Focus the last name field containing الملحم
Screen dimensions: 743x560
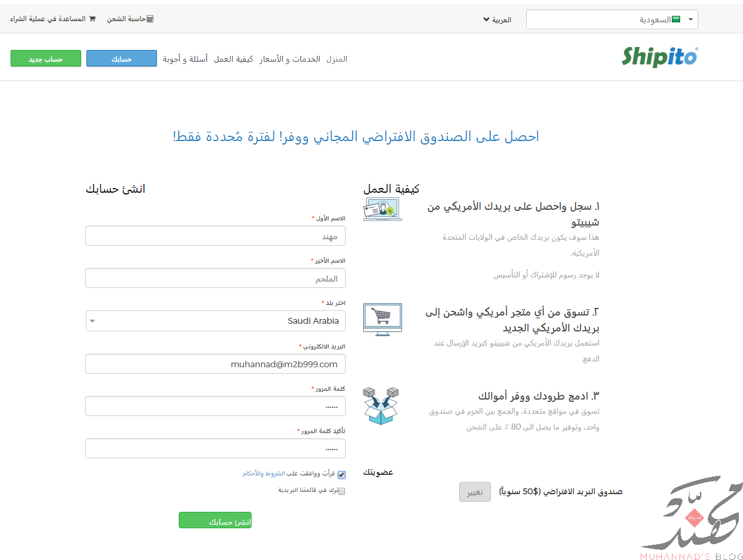tap(215, 279)
